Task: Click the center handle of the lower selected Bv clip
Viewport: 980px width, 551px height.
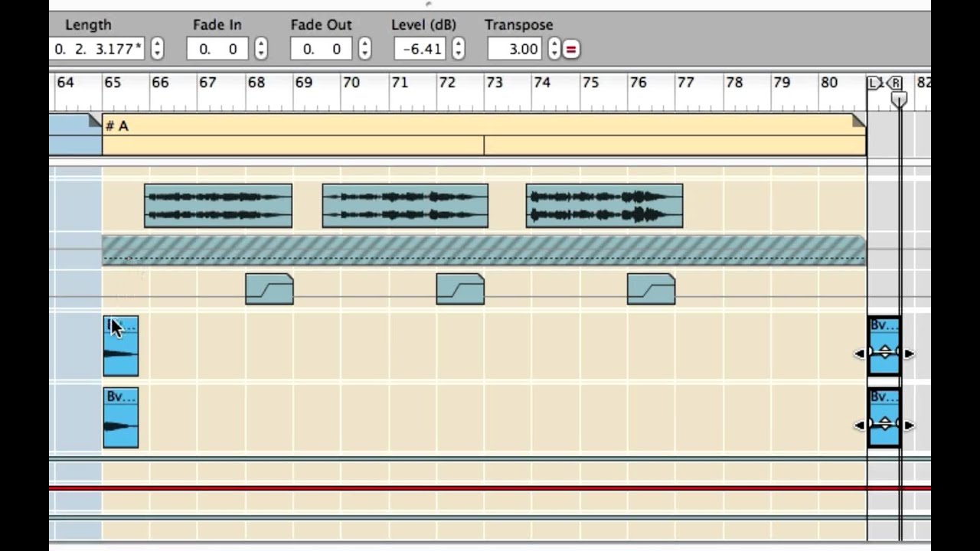Action: [x=884, y=424]
